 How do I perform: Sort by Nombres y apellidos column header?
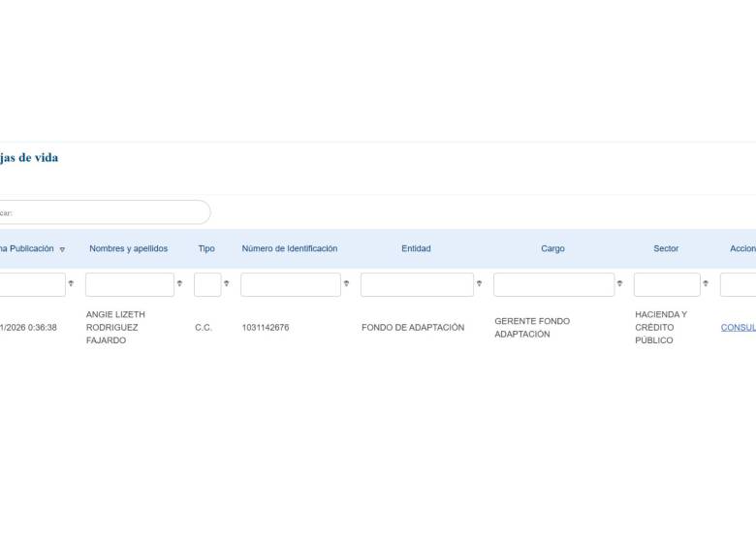point(128,248)
